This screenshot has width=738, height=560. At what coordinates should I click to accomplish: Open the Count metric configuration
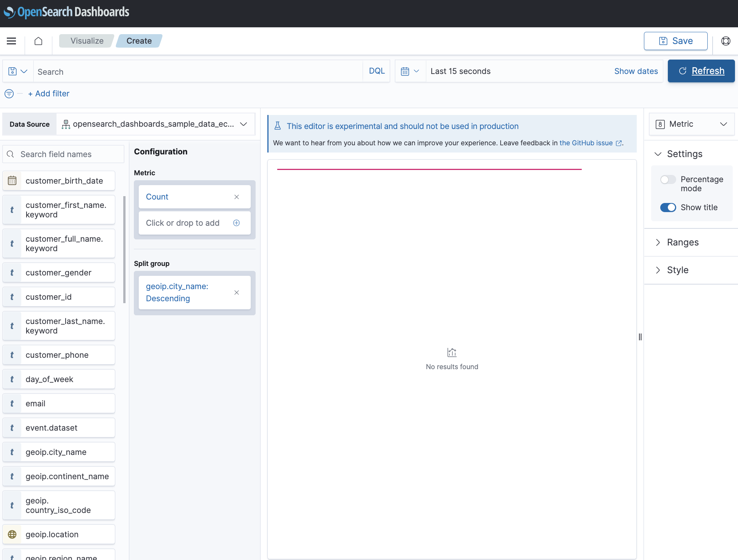[x=157, y=197]
